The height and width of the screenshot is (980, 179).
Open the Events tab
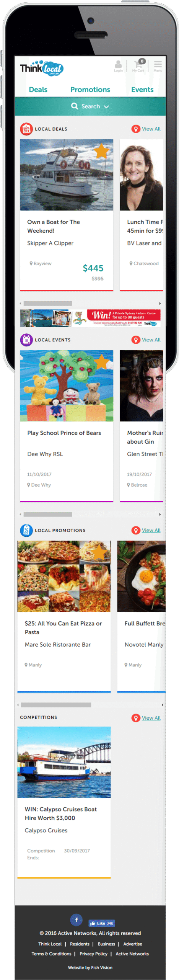142,90
